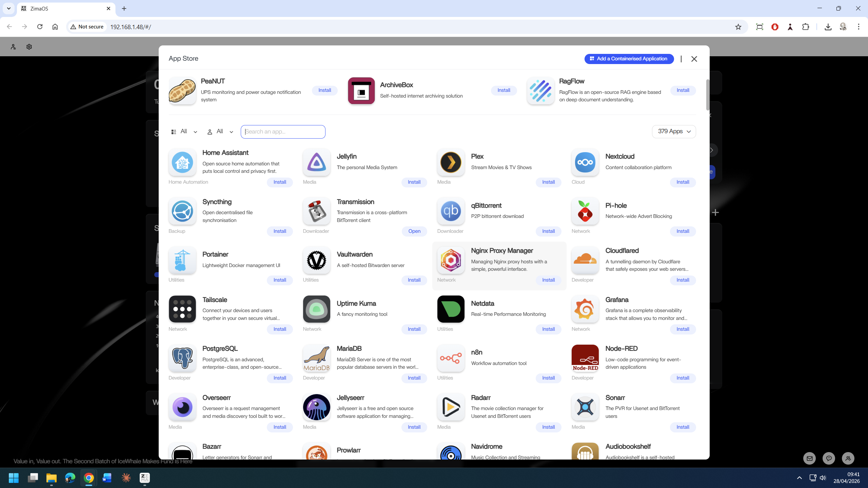
Task: Expand the author filter dropdown
Action: point(220,131)
